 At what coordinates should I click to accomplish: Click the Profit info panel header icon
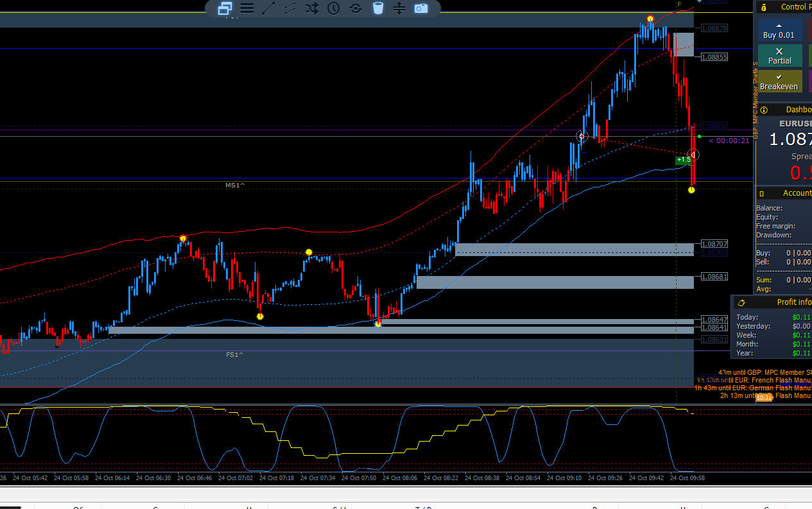tap(741, 302)
